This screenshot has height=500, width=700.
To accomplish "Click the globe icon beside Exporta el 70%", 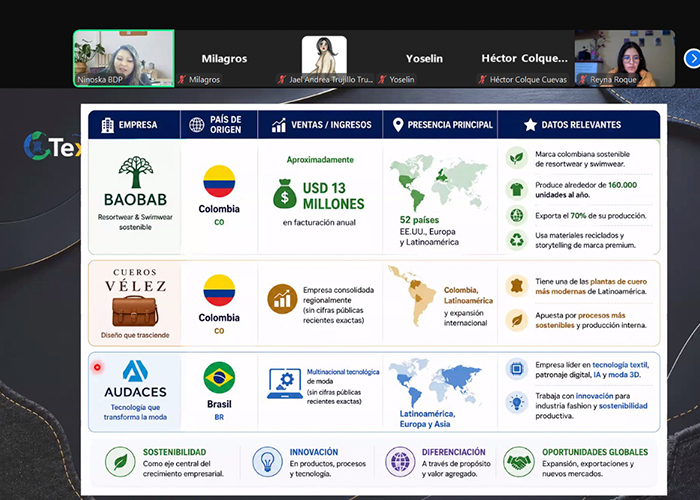I will click(517, 216).
